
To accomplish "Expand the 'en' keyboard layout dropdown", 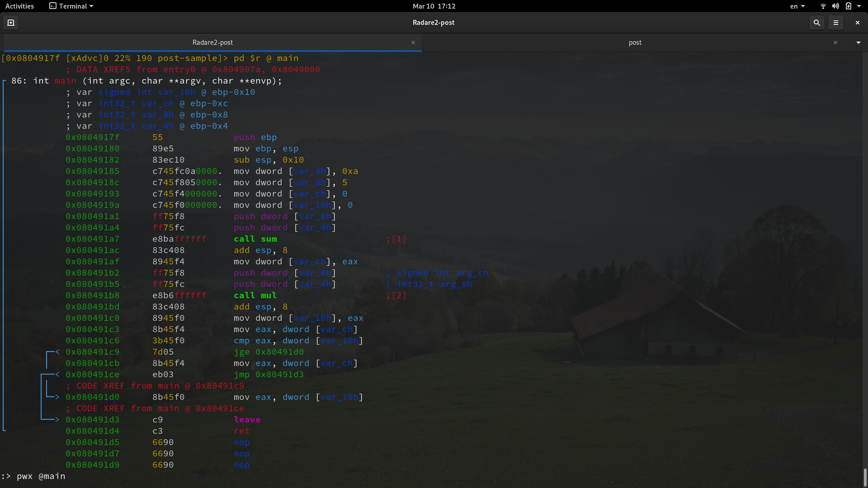I will coord(797,6).
